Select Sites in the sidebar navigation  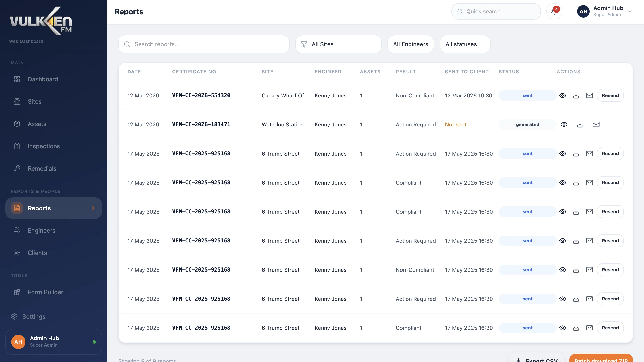pyautogui.click(x=34, y=101)
